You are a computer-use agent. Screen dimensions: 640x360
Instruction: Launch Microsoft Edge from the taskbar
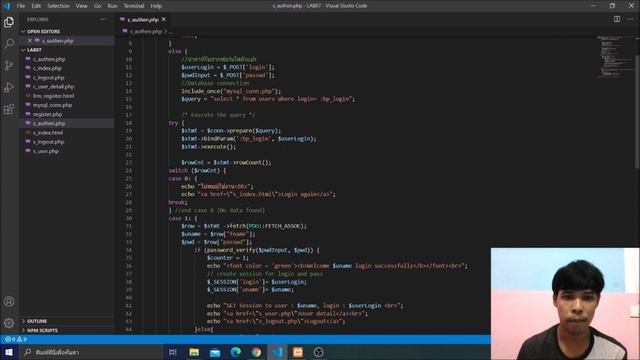(x=236, y=352)
